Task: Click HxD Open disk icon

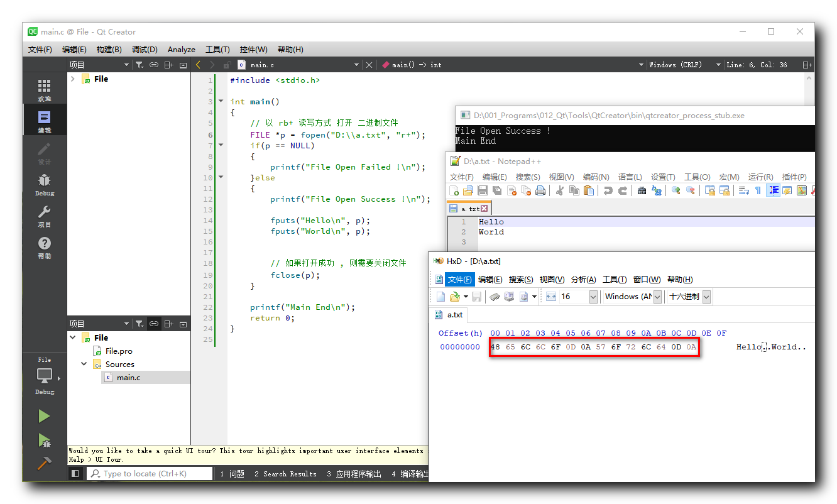Action: 509,297
